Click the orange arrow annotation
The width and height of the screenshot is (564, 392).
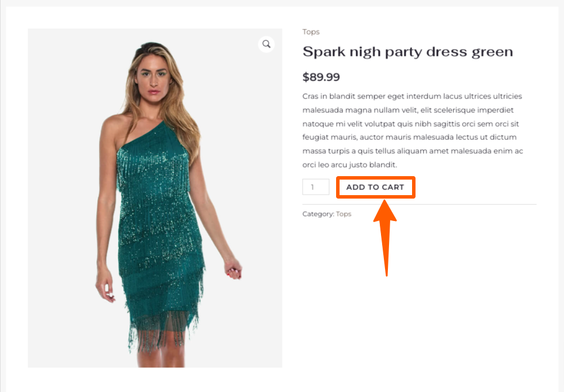coord(386,238)
